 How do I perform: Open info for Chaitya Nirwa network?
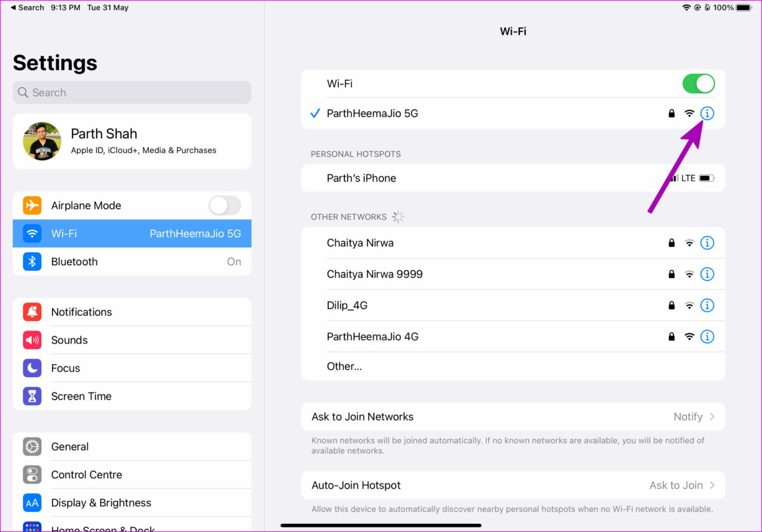click(707, 243)
